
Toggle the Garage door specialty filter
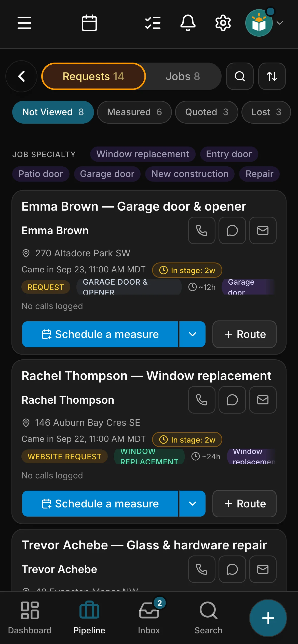[x=107, y=174]
